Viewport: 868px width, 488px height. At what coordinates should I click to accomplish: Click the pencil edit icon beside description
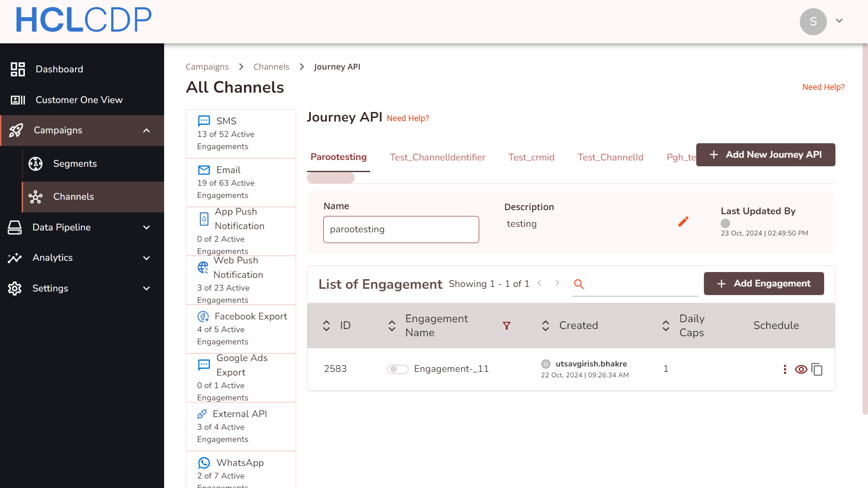pos(683,221)
